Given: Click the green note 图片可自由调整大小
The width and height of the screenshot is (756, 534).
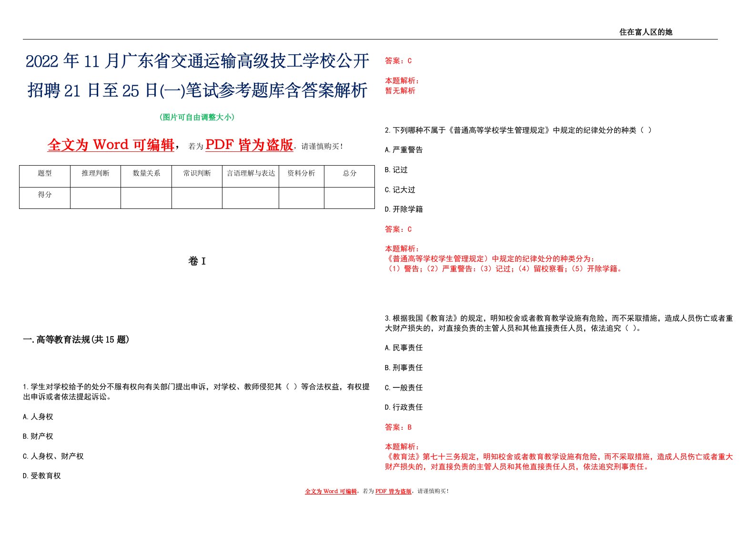Looking at the screenshot, I should click(197, 117).
